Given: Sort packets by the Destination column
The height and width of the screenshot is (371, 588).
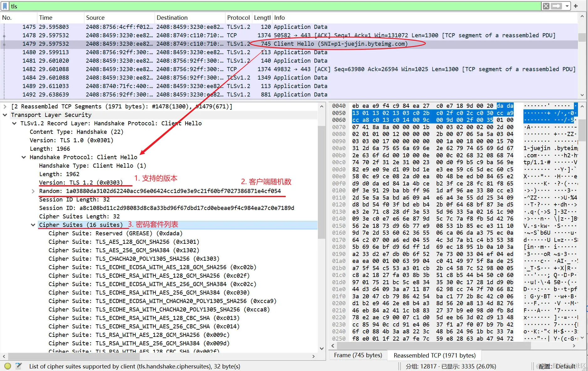Looking at the screenshot, I should (x=190, y=18).
